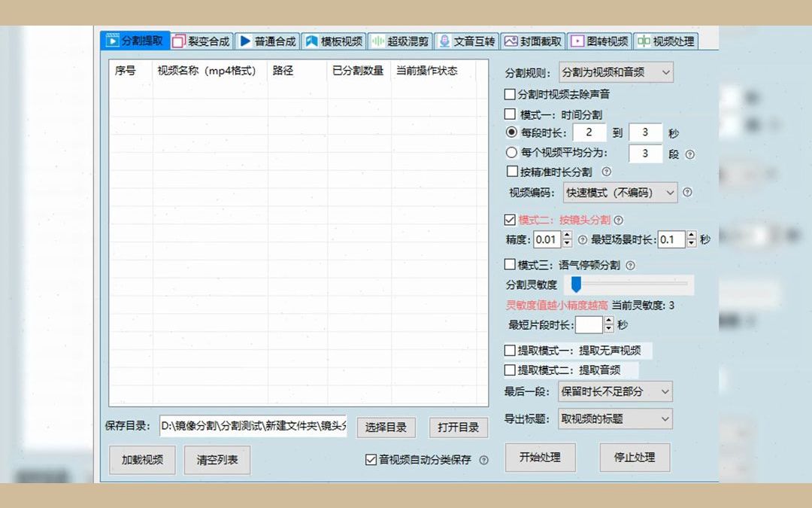Click the 分割灵敏度 slider handle
Screen dimensions: 812x508
[577, 284]
